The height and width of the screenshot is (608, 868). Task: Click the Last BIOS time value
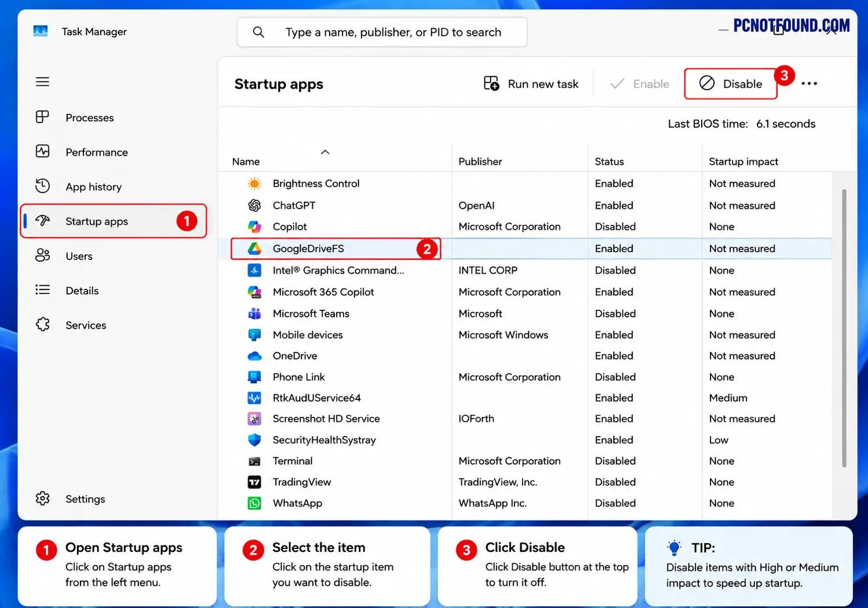[785, 124]
